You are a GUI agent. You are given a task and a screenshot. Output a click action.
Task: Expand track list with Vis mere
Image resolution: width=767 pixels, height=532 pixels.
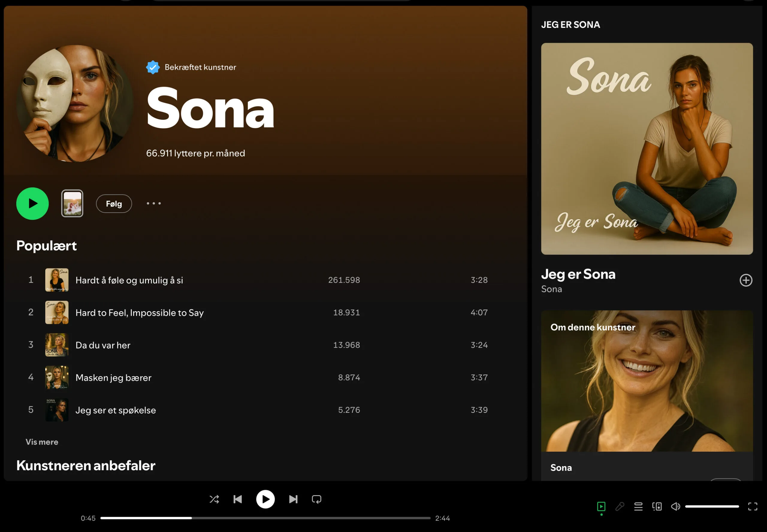pos(42,442)
